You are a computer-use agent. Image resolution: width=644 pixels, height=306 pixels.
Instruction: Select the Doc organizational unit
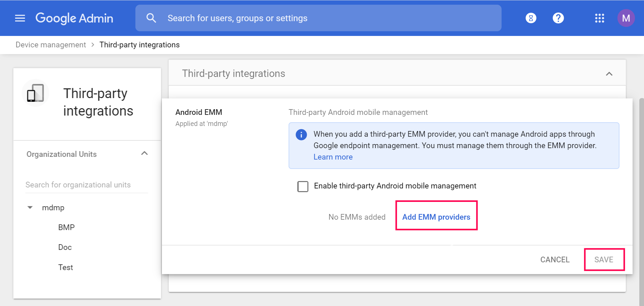65,247
